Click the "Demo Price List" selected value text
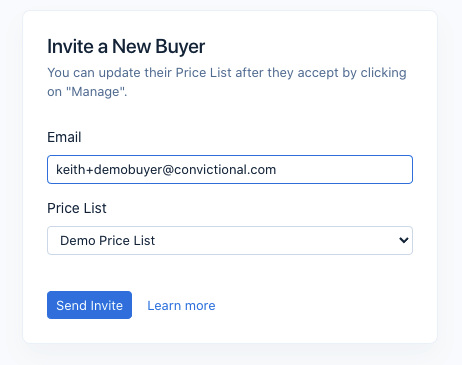Screen dimensions: 462x365 tap(107, 241)
